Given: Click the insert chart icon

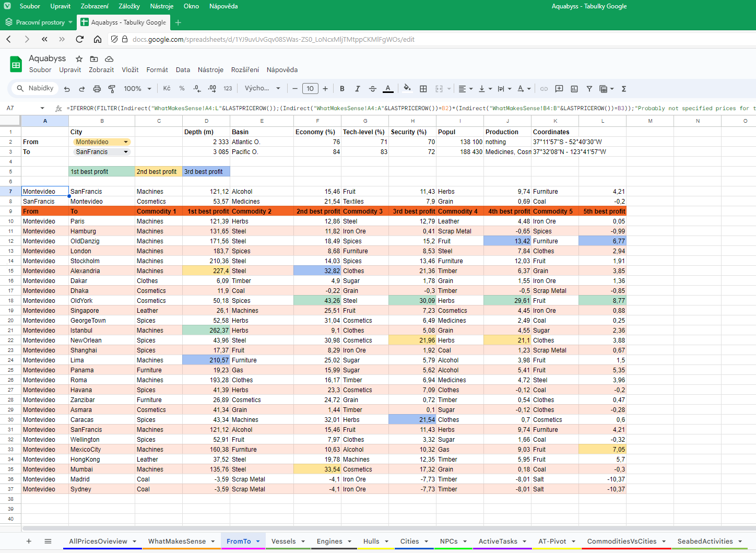Looking at the screenshot, I should tap(574, 89).
